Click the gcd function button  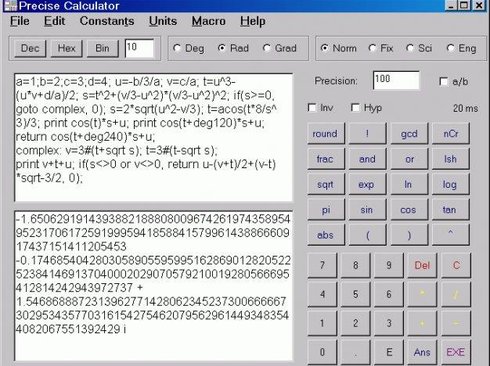(x=409, y=133)
